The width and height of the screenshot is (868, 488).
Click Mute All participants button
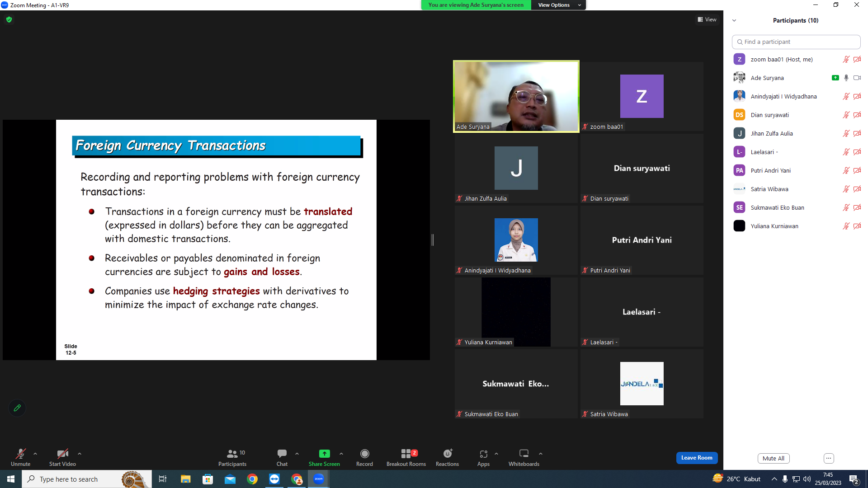[x=774, y=458]
